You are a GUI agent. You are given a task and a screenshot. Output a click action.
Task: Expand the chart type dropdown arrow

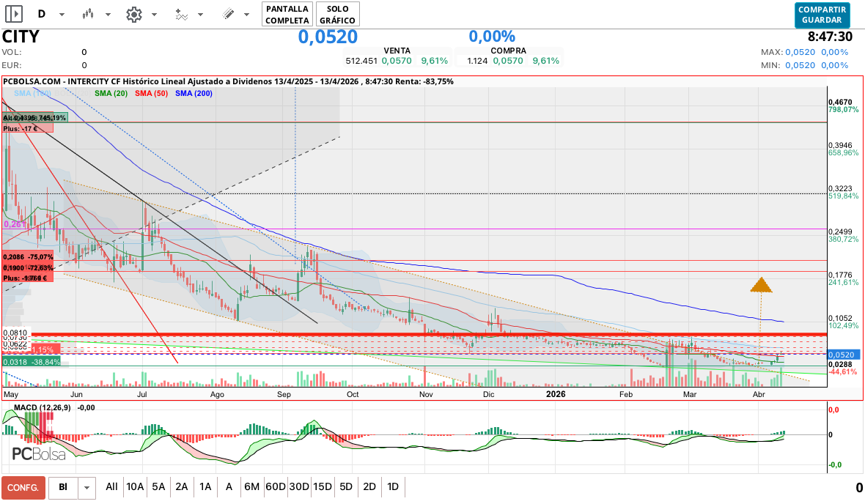point(108,15)
